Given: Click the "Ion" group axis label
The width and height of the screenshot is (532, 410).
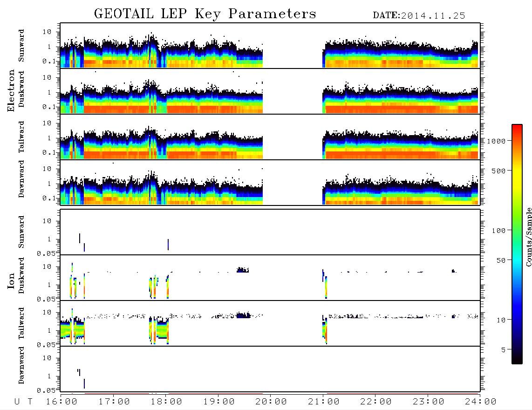Looking at the screenshot, I should point(11,281).
